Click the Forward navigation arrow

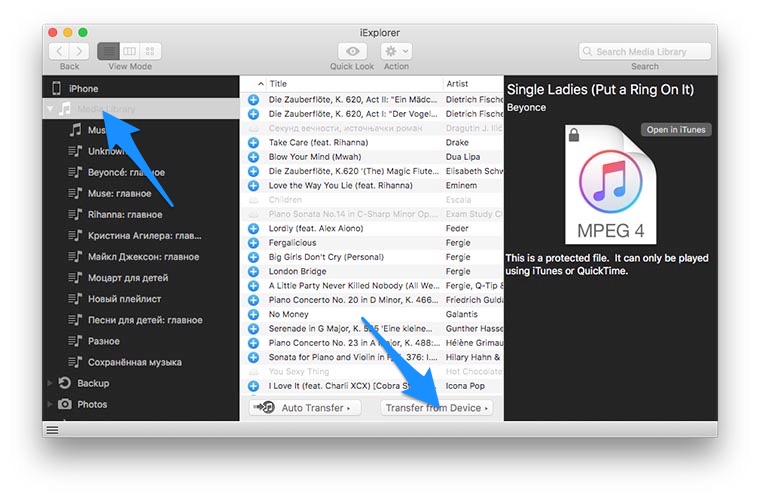79,51
